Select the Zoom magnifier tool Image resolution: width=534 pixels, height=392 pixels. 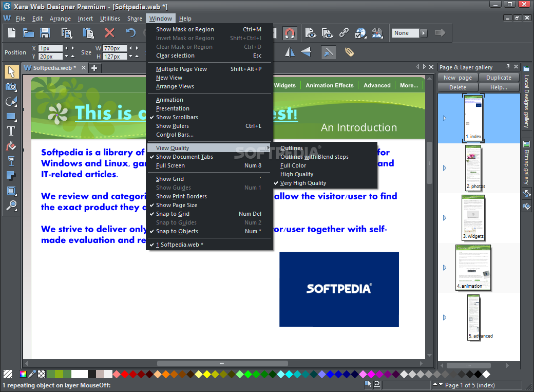point(11,205)
